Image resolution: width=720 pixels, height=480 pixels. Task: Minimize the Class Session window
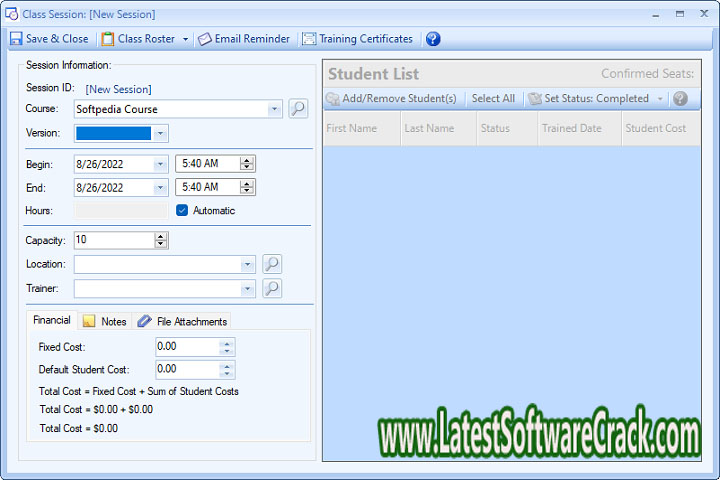pyautogui.click(x=656, y=15)
